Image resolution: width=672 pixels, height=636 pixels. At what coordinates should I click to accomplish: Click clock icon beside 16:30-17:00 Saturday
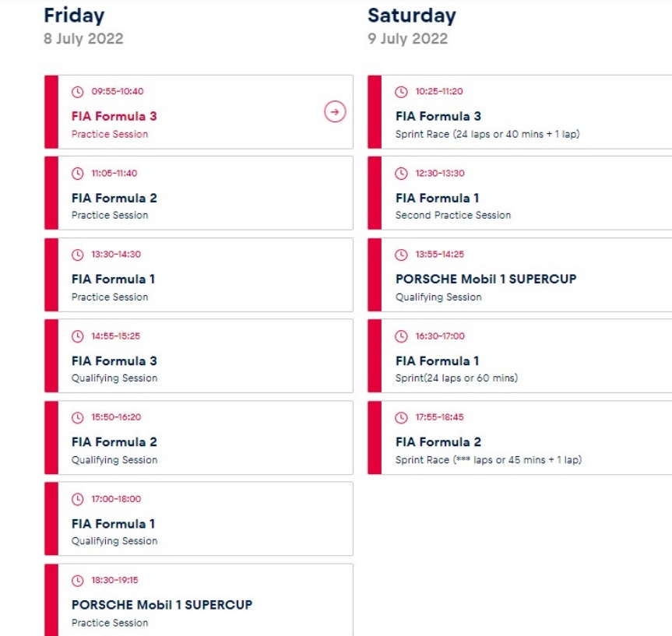click(401, 336)
